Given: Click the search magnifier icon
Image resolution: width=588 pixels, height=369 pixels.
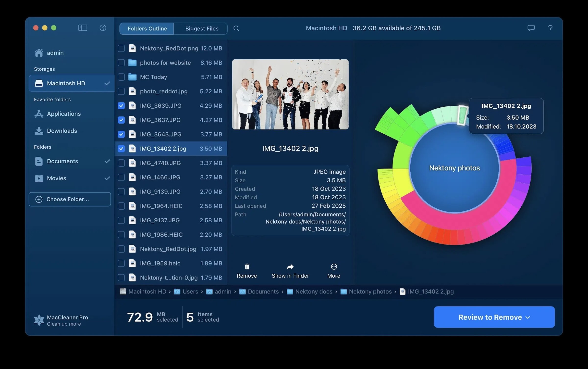Looking at the screenshot, I should coord(236,28).
